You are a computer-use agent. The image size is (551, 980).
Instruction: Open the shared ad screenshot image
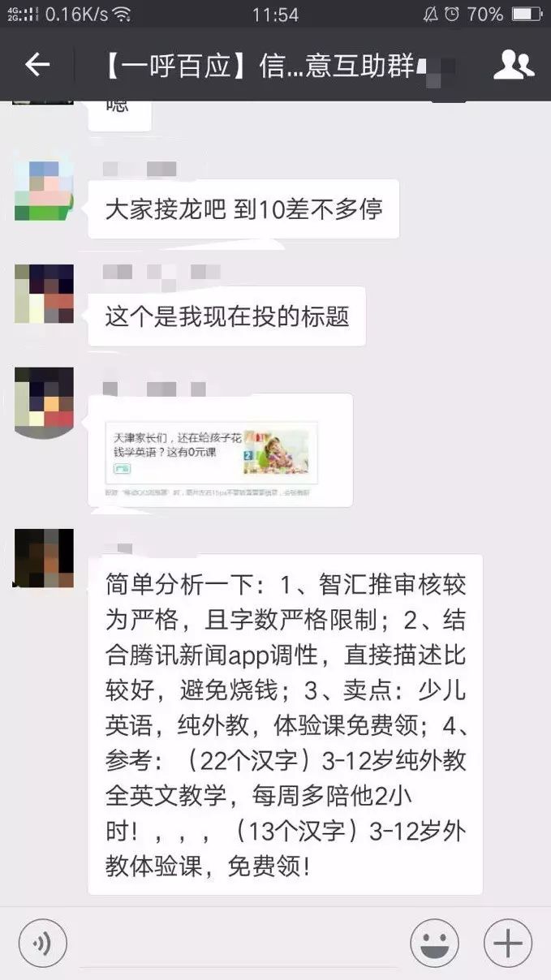click(x=220, y=450)
